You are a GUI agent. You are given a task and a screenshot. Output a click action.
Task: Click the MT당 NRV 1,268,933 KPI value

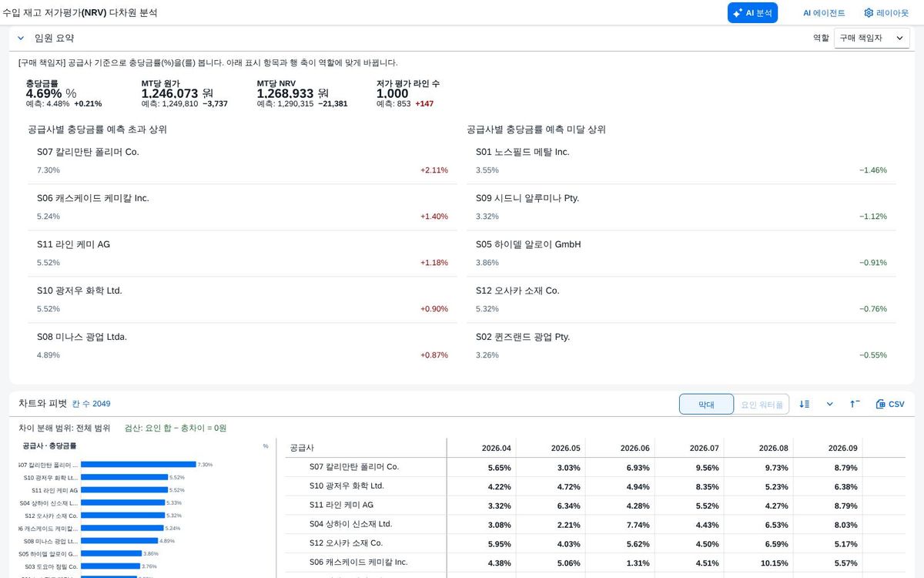coord(293,93)
